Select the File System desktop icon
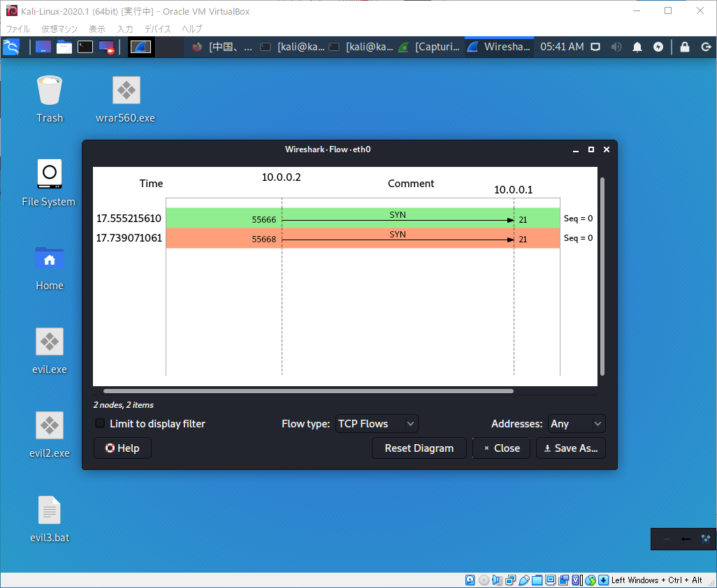 point(49,183)
